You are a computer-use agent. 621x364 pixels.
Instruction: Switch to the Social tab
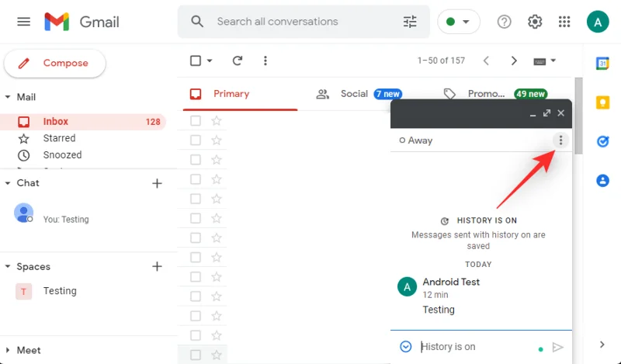(359, 94)
